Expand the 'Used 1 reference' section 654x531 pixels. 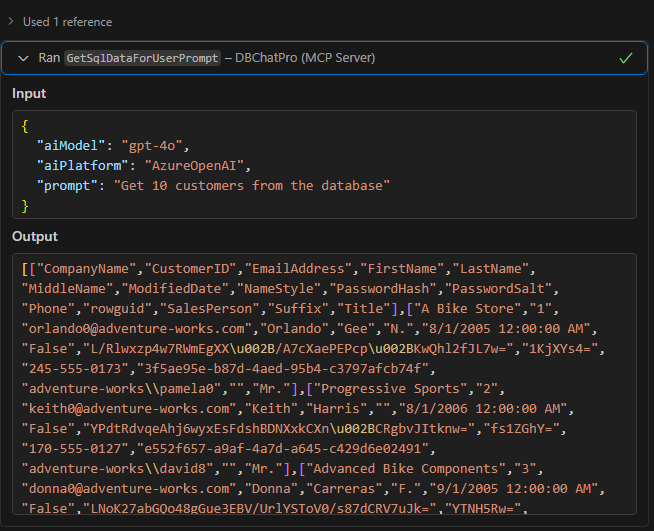[11, 21]
